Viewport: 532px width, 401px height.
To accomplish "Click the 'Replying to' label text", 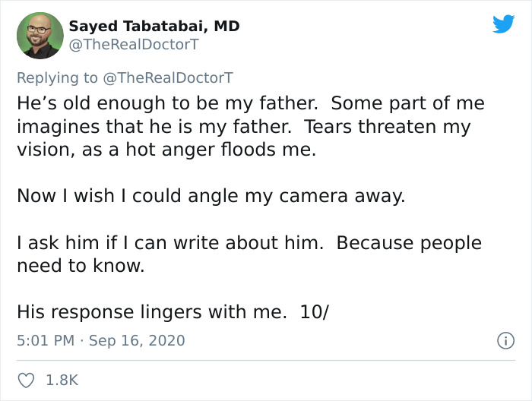I will (58, 77).
